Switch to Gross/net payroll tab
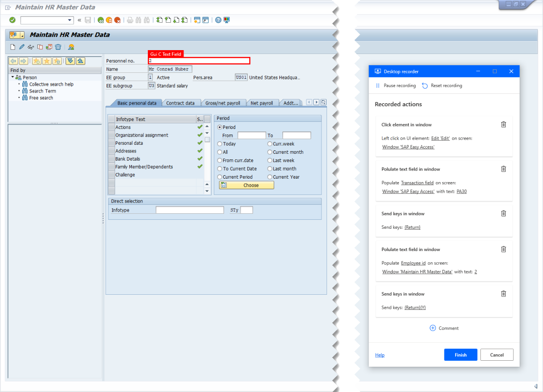543x392 pixels. (222, 103)
